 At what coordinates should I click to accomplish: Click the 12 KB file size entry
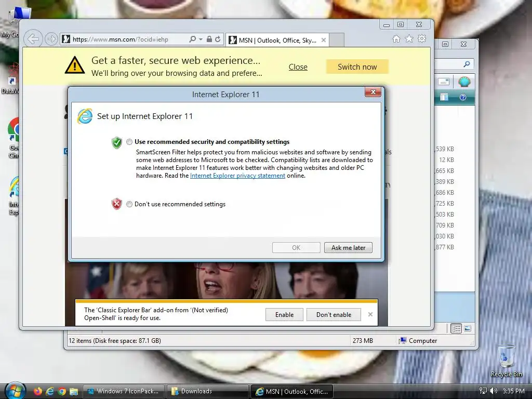tap(446, 160)
